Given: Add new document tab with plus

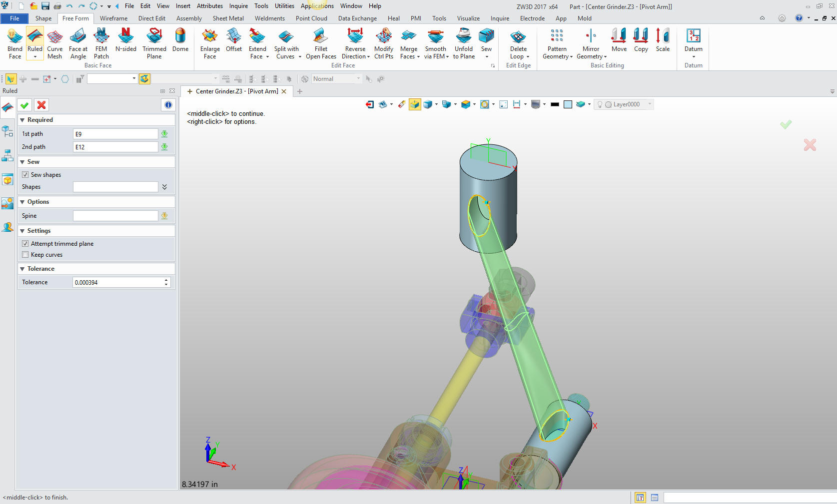Looking at the screenshot, I should pos(300,91).
